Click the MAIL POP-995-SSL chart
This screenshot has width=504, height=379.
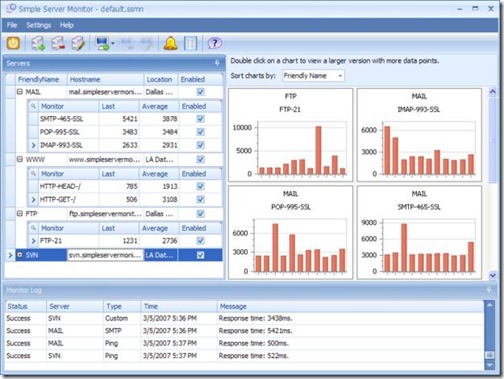(290, 232)
